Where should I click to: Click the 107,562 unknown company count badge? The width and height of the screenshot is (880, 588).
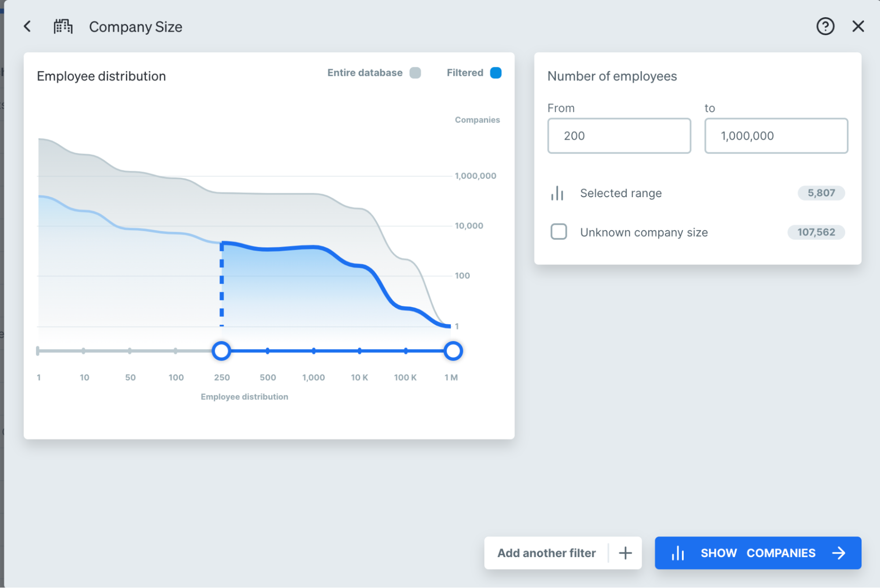coord(816,232)
